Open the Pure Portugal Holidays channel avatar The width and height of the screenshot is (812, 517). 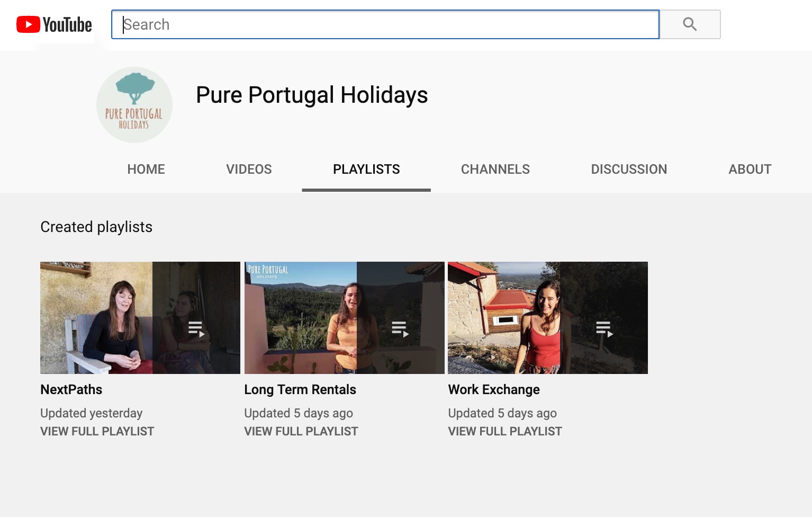134,105
